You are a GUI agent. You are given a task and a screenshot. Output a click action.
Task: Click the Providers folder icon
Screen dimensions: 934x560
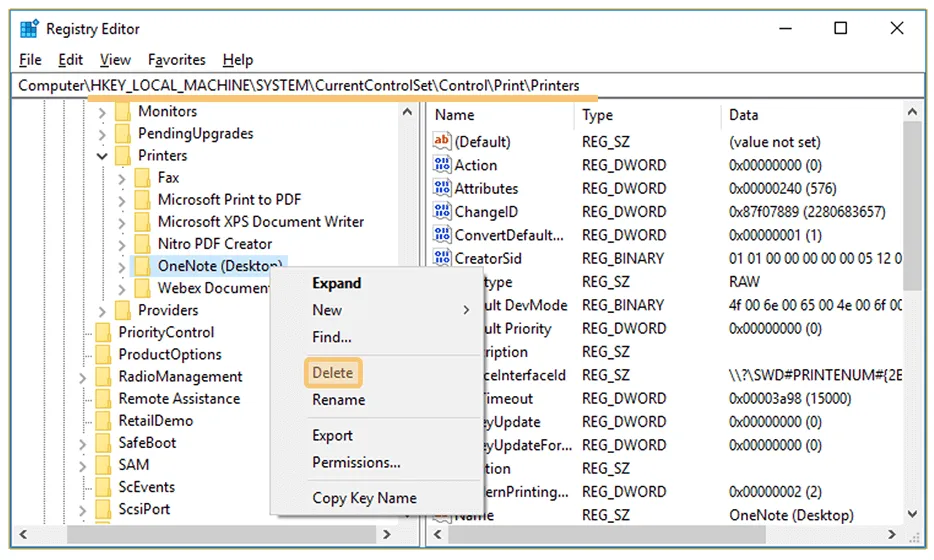click(123, 310)
